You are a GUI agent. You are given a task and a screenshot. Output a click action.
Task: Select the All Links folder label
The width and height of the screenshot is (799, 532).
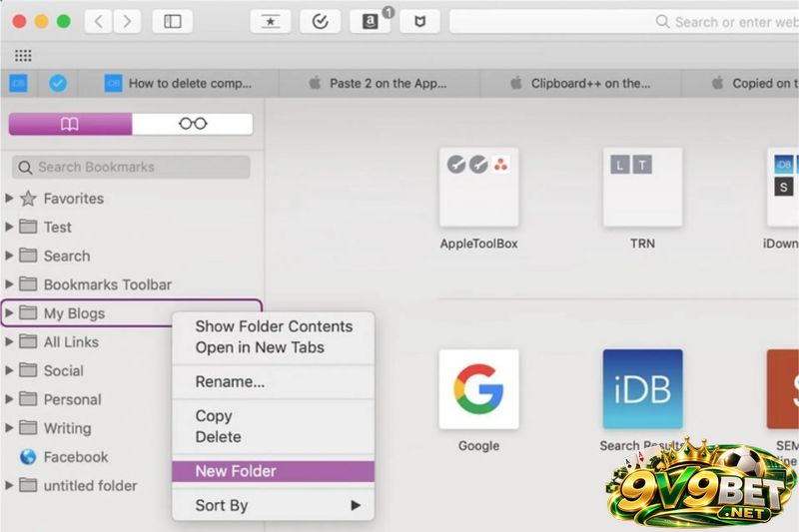coord(71,342)
